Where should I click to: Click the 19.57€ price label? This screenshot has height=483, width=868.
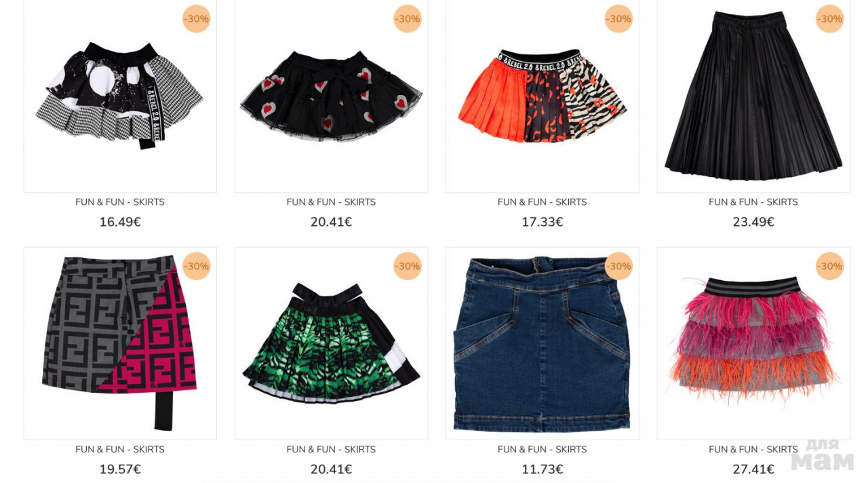pyautogui.click(x=120, y=469)
